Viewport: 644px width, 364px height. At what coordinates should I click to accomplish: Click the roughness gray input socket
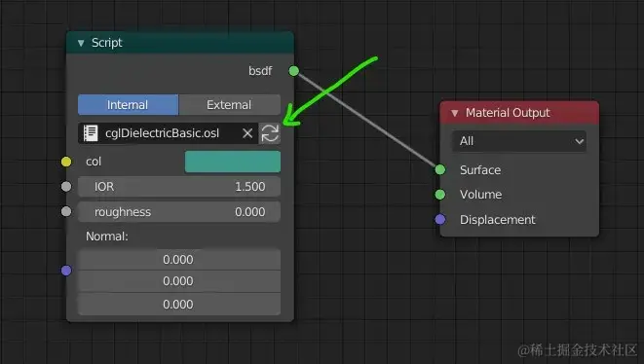coord(66,212)
